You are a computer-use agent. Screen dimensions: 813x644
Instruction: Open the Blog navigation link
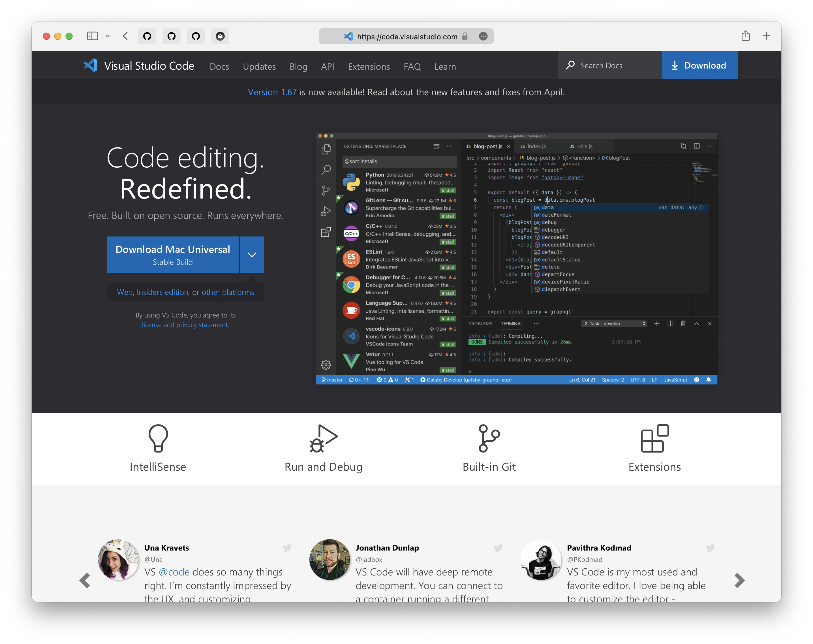tap(298, 66)
